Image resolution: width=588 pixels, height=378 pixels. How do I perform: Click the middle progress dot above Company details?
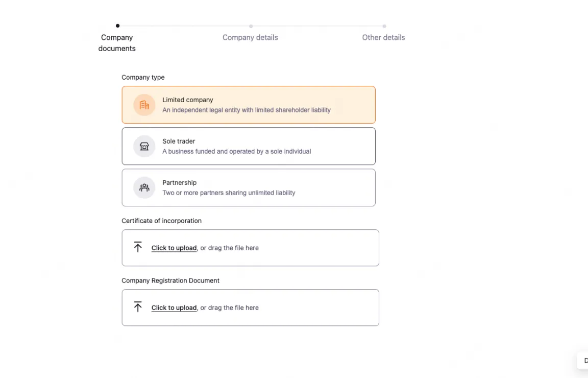tap(251, 26)
